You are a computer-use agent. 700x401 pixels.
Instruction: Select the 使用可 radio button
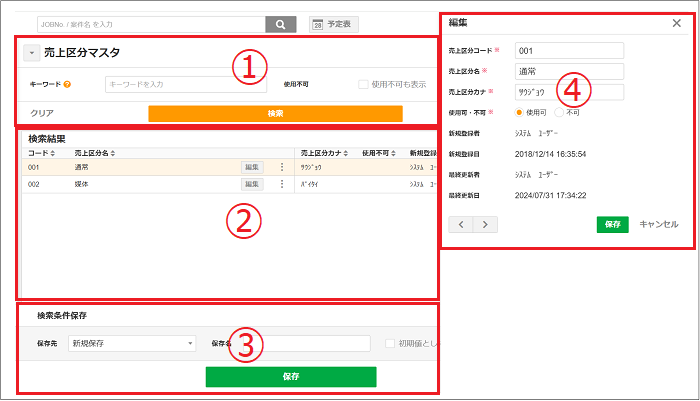coord(519,112)
